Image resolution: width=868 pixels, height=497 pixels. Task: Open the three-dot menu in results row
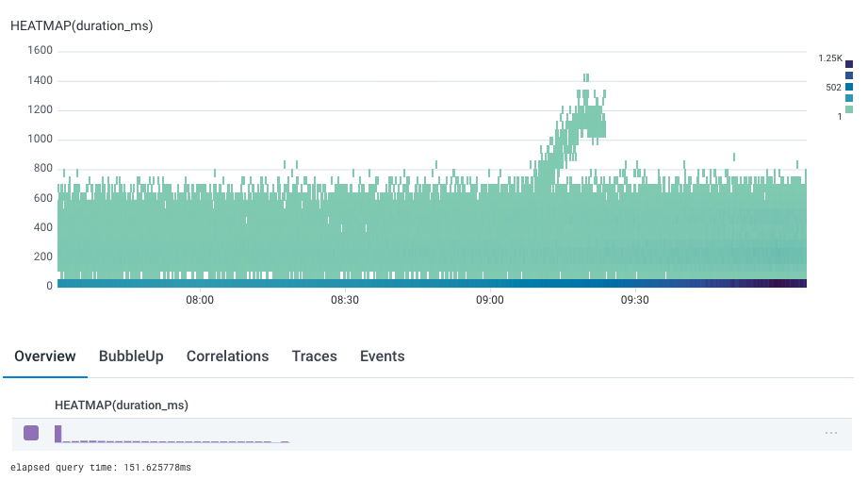(x=831, y=433)
